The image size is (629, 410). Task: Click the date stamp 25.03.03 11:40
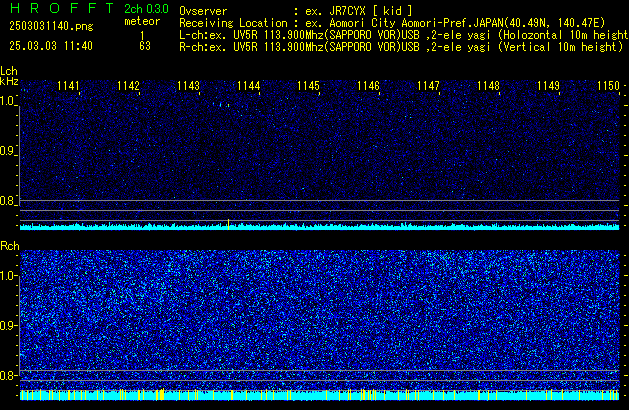(51, 46)
